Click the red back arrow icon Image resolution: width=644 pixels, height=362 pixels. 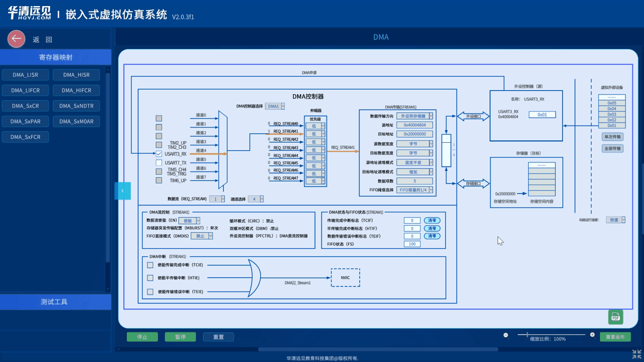point(16,39)
